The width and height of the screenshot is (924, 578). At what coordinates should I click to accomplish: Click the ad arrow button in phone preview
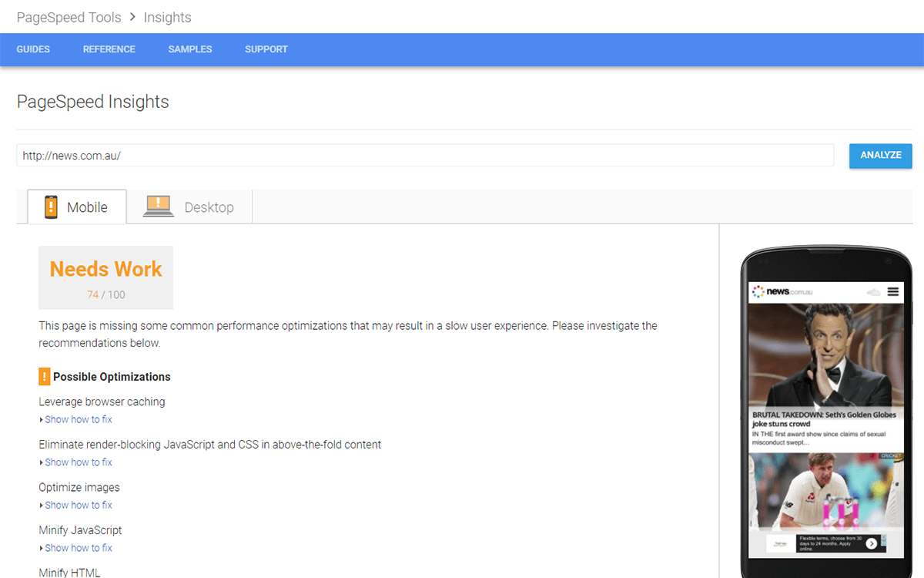click(x=872, y=543)
